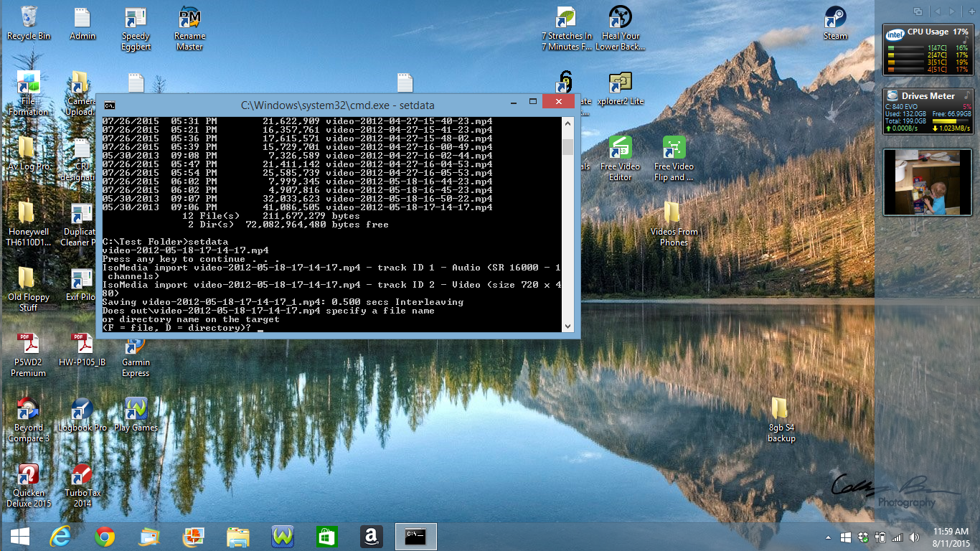This screenshot has height=551, width=980.
Task: Open the Honeywell TH6110D1 folder
Action: coord(28,224)
